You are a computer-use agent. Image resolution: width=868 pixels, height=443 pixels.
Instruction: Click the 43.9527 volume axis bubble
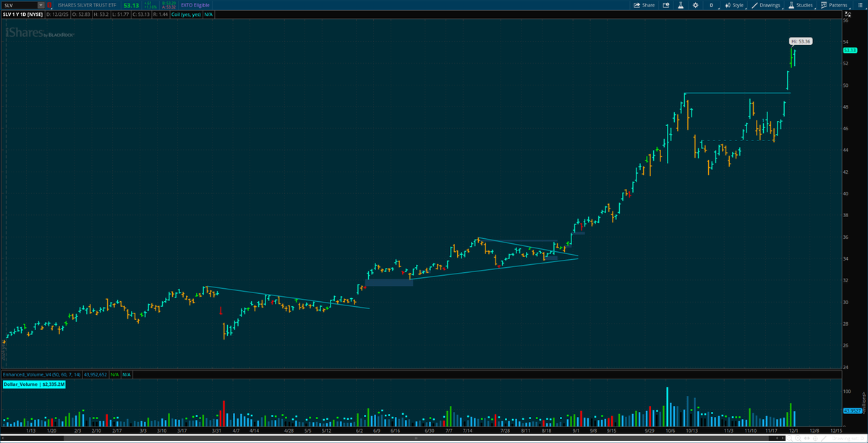pos(852,410)
